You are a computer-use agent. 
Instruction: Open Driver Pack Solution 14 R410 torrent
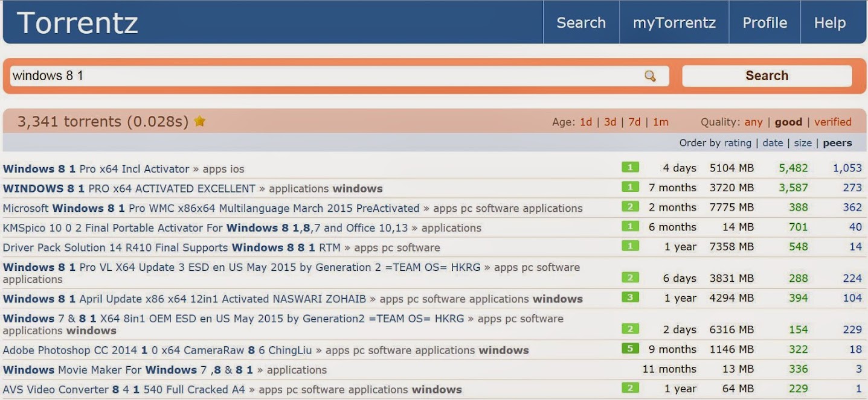pyautogui.click(x=172, y=247)
